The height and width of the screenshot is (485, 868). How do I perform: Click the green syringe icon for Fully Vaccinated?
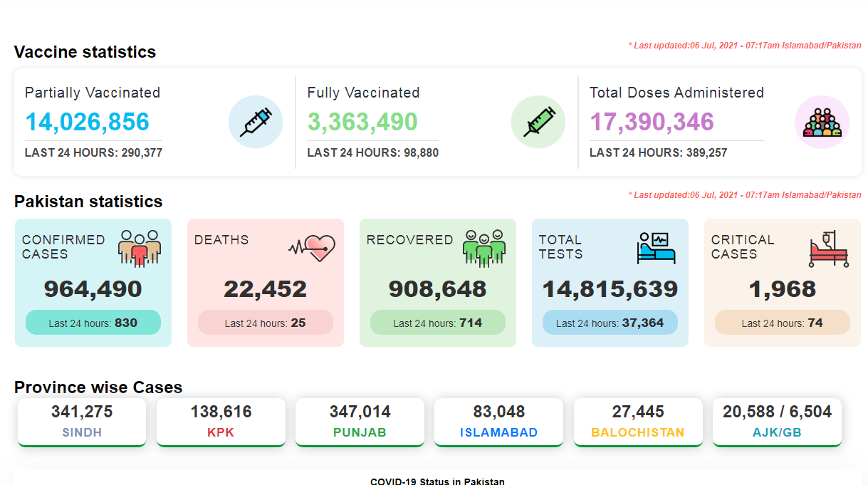pos(538,122)
